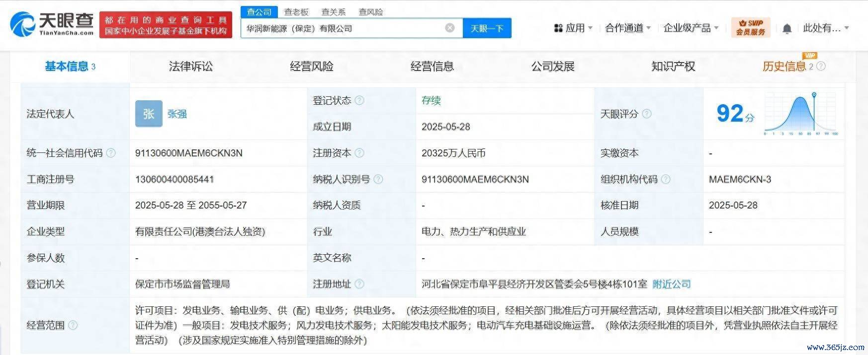Click the 核准日期 value 2025-05-28
The height and width of the screenshot is (355, 868).
pos(733,205)
